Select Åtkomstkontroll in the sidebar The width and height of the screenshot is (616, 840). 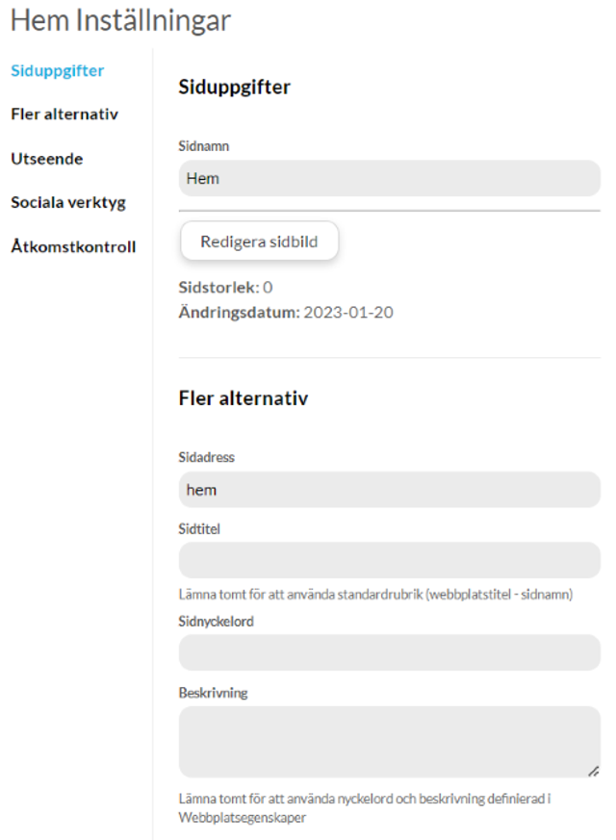click(73, 246)
